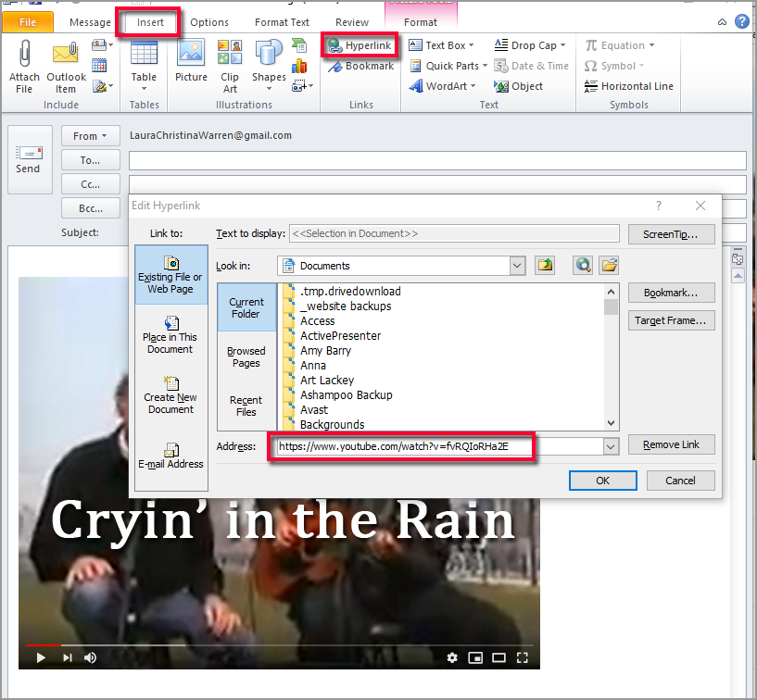Viewport: 757px width, 700px height.
Task: Cancel the Edit Hyperlink dialog
Action: pyautogui.click(x=681, y=481)
